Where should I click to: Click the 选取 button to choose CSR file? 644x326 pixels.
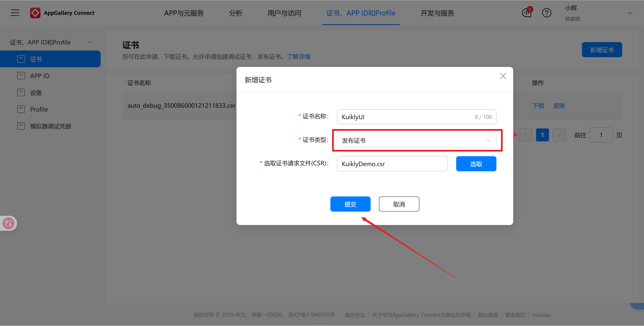pos(476,164)
